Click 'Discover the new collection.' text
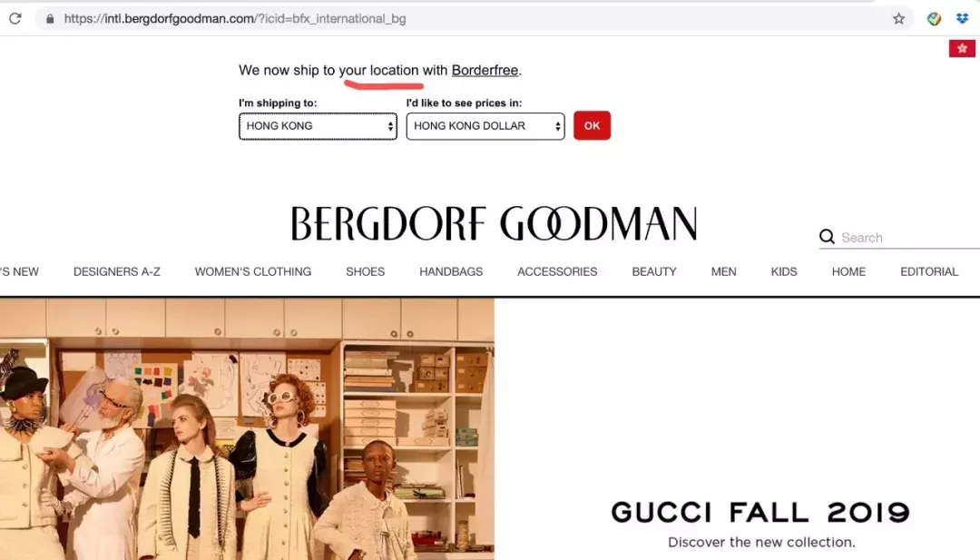Viewport: 980px width, 560px height. point(761,542)
